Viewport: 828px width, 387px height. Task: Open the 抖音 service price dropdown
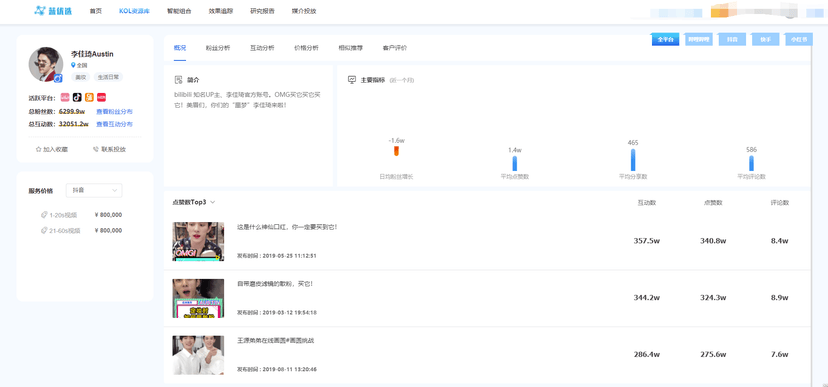[x=94, y=191]
